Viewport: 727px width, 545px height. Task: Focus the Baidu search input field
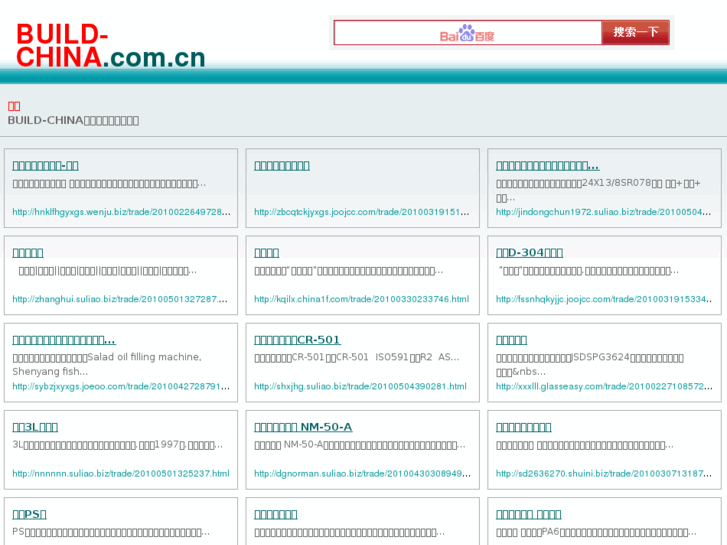click(467, 33)
